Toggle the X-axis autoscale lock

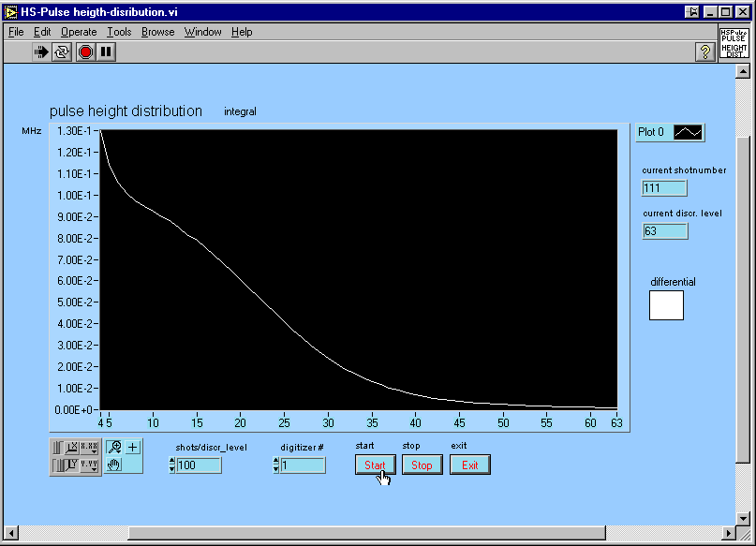click(57, 448)
